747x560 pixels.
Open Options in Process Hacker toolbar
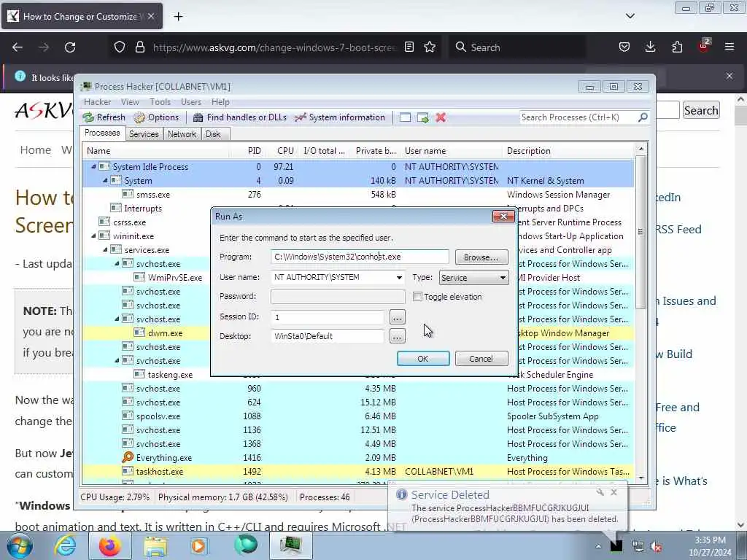156,117
